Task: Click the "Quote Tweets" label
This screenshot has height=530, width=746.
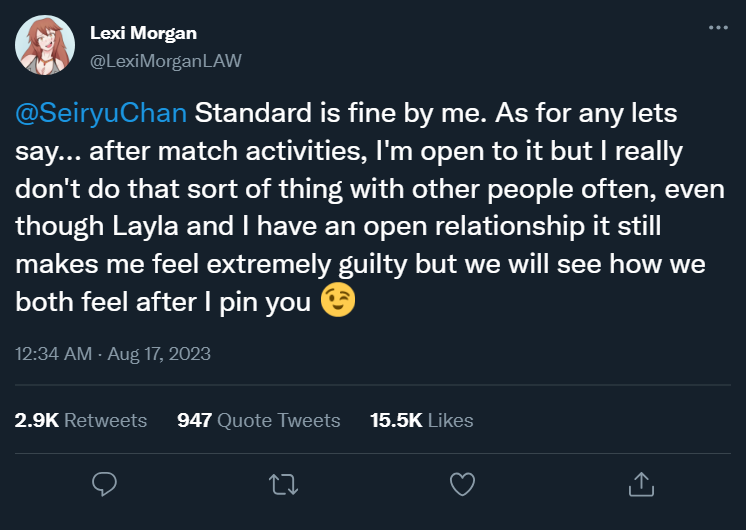Action: (x=279, y=421)
